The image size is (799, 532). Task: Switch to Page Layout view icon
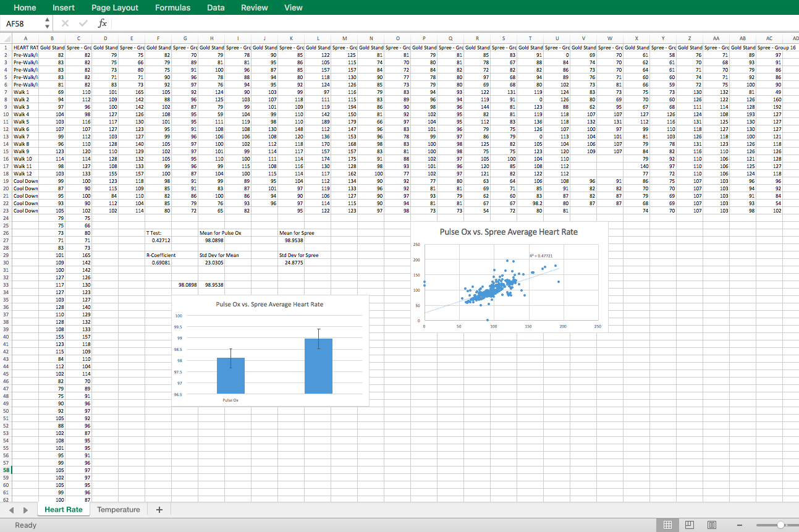tap(690, 525)
